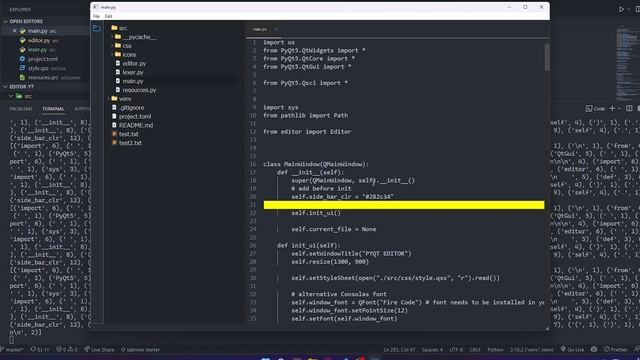Open run options dropdown beside play button
This screenshot has width=640, height=360.
click(628, 9)
